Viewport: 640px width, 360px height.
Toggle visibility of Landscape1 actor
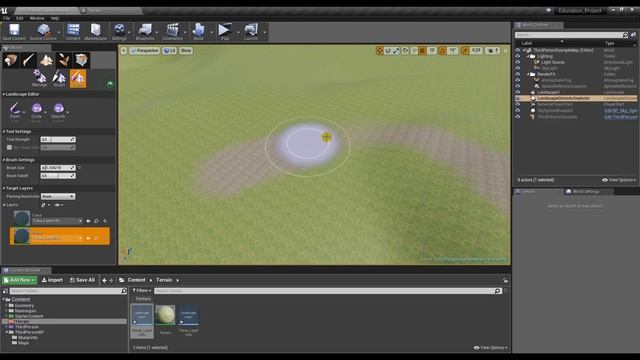(518, 92)
